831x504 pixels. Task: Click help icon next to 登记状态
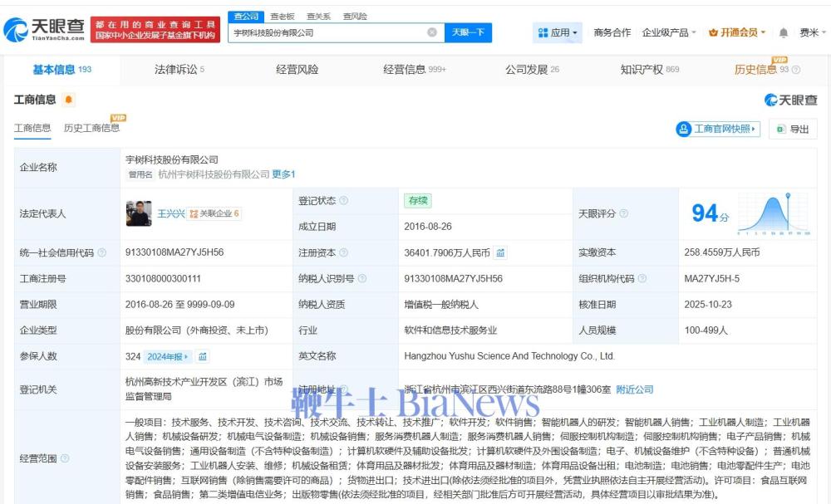[343, 201]
